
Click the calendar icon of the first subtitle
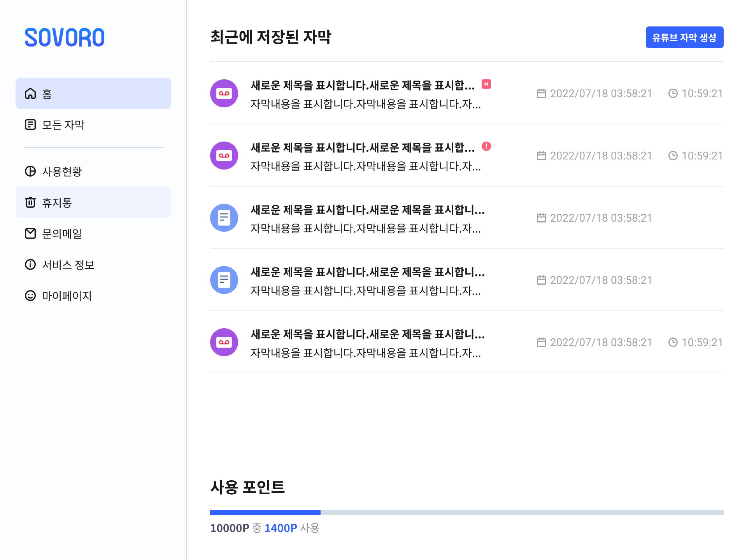click(541, 94)
